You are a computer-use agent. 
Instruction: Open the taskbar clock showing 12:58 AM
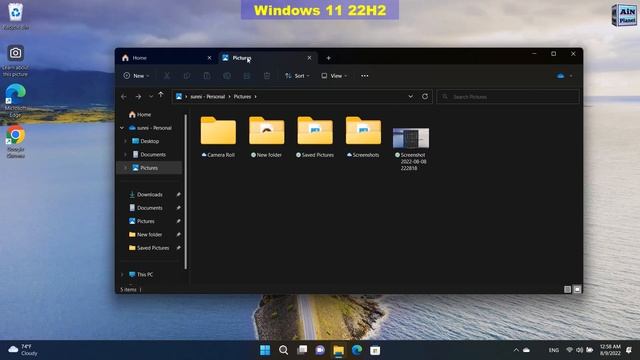pyautogui.click(x=610, y=350)
